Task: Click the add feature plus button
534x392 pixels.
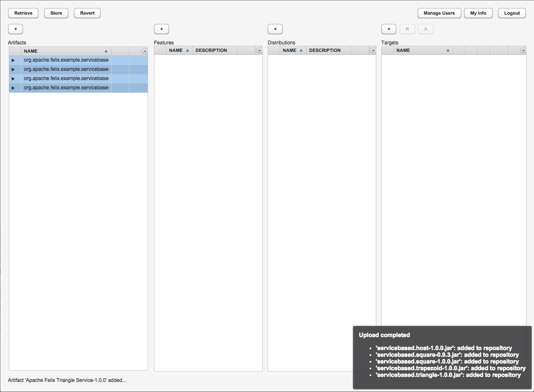Action: coord(162,29)
